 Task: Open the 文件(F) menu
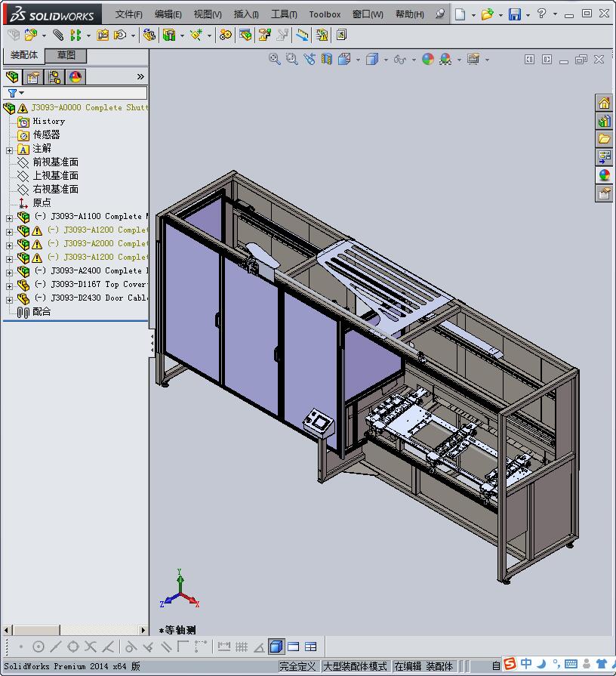[x=128, y=14]
